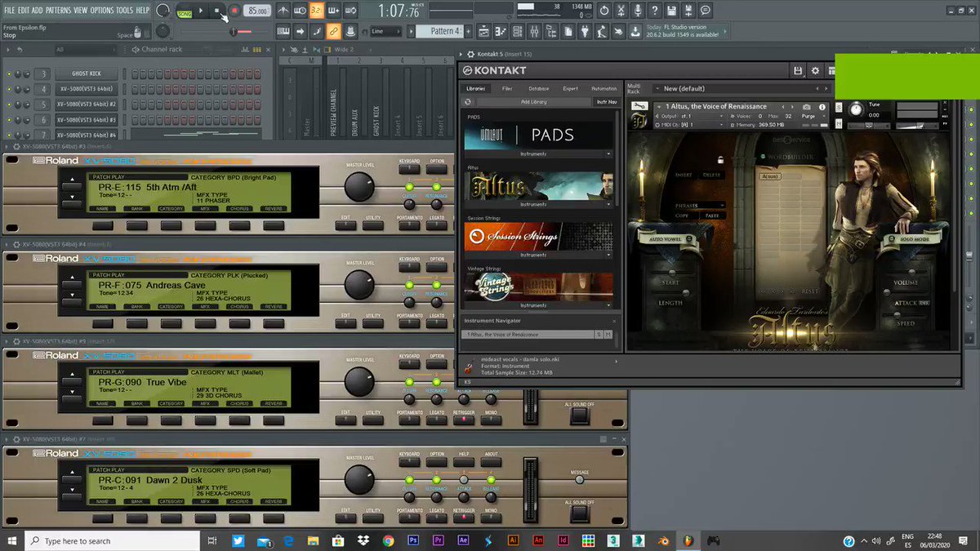
Task: Click the taskbar search box
Action: [113, 540]
